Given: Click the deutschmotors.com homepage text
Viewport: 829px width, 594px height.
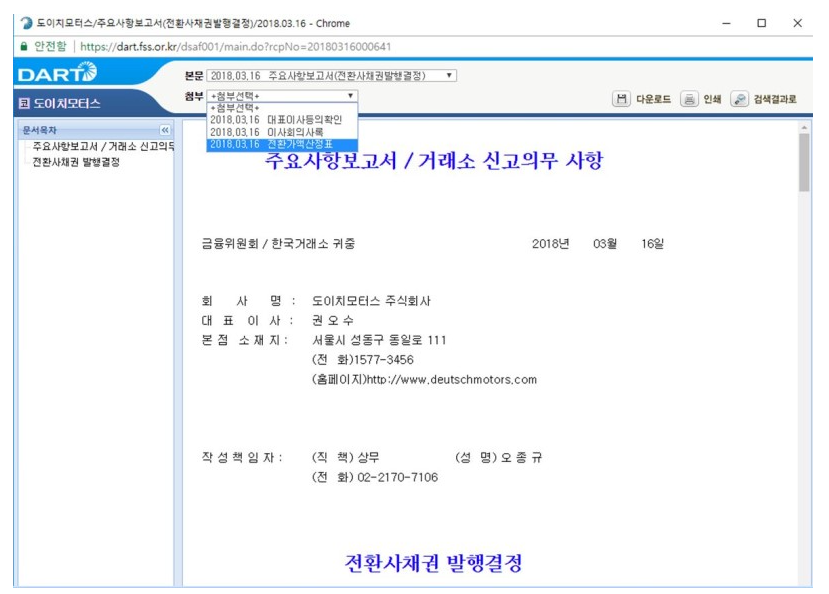Looking at the screenshot, I should [424, 379].
